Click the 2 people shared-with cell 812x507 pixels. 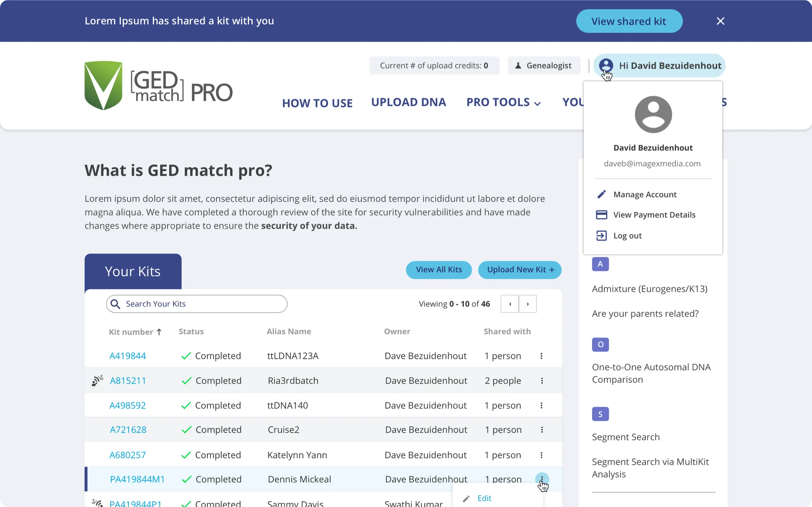click(x=503, y=381)
